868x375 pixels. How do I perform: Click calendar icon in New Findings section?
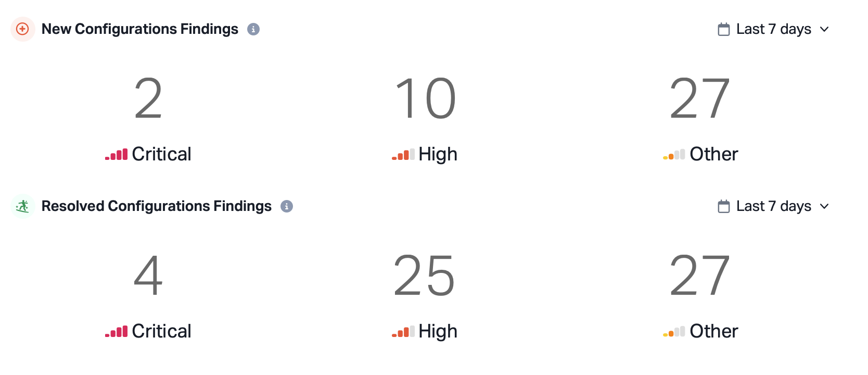coord(723,29)
